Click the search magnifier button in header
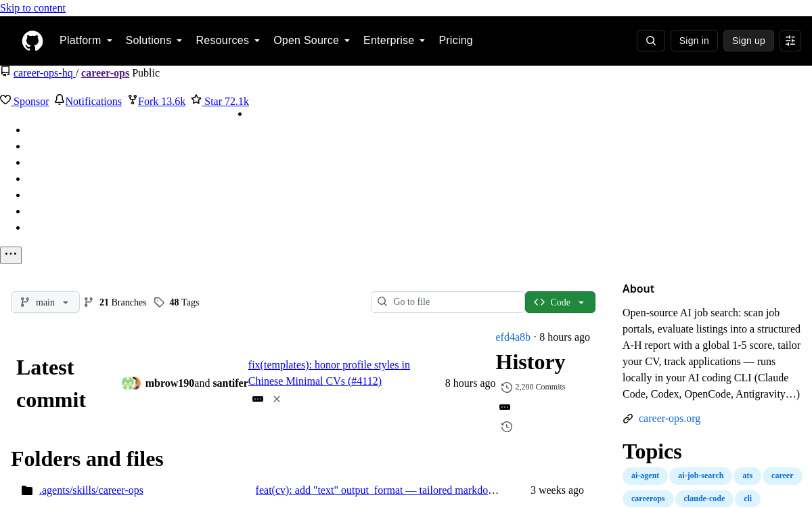The width and height of the screenshot is (812, 508). tap(651, 41)
